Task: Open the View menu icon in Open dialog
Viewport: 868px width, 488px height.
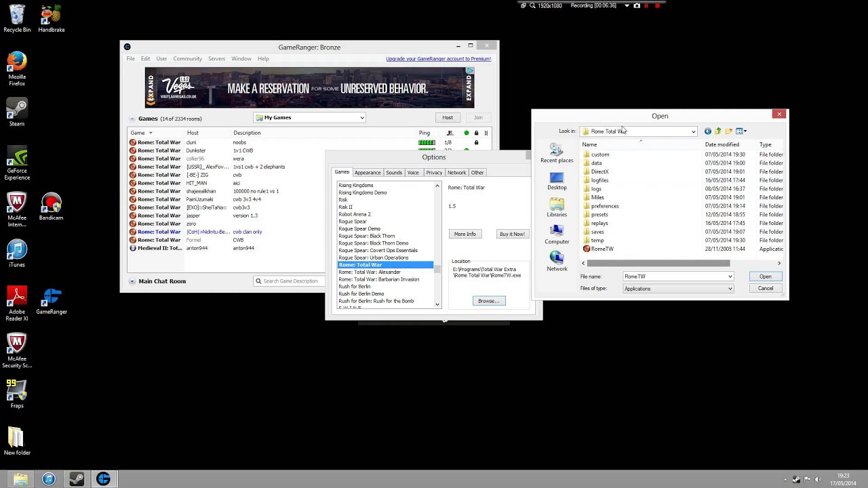Action: click(741, 131)
